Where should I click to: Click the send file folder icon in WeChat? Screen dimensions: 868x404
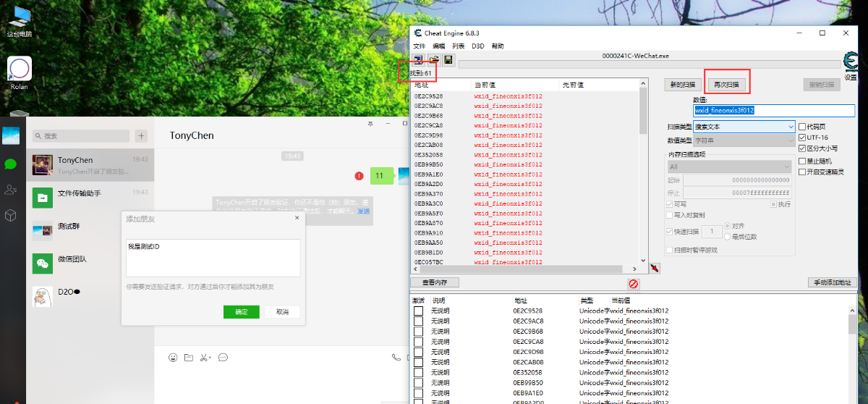click(x=189, y=357)
